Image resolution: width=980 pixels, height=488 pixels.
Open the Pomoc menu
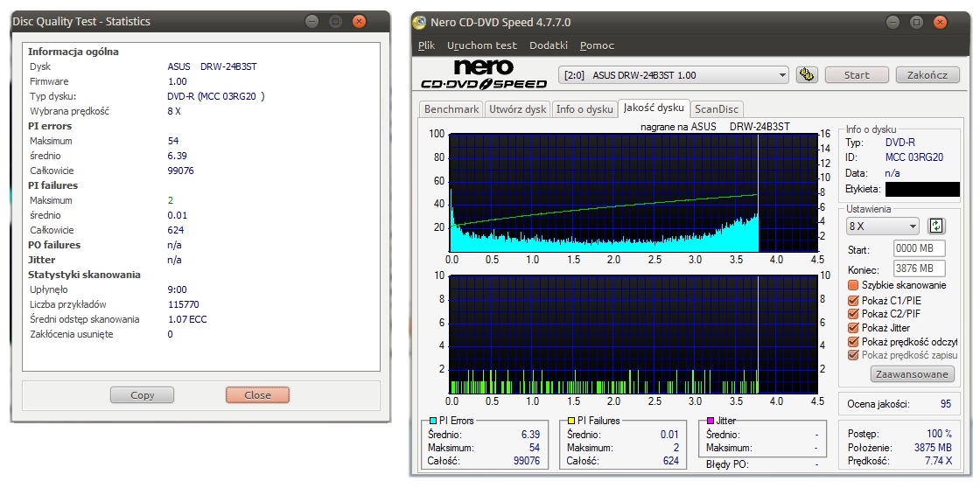(x=597, y=45)
